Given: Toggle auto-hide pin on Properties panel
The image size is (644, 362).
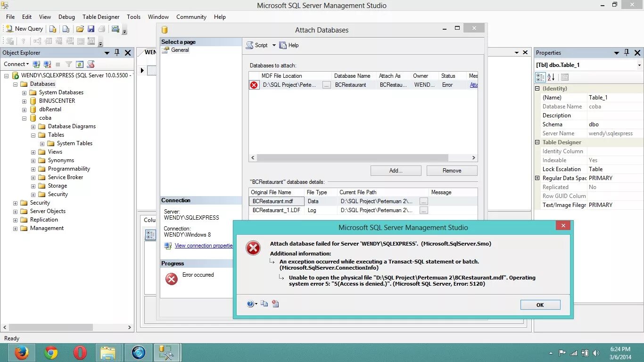Looking at the screenshot, I should tap(627, 53).
